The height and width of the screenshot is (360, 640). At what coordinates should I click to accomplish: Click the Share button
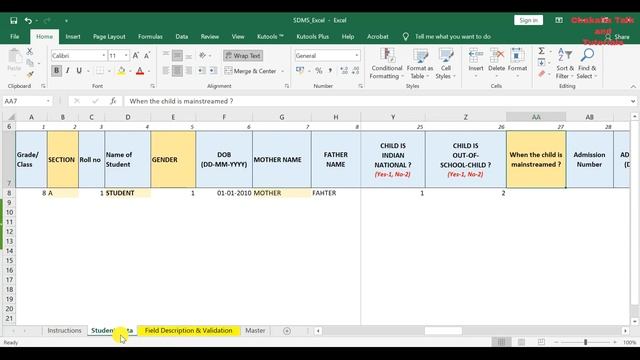coord(618,37)
